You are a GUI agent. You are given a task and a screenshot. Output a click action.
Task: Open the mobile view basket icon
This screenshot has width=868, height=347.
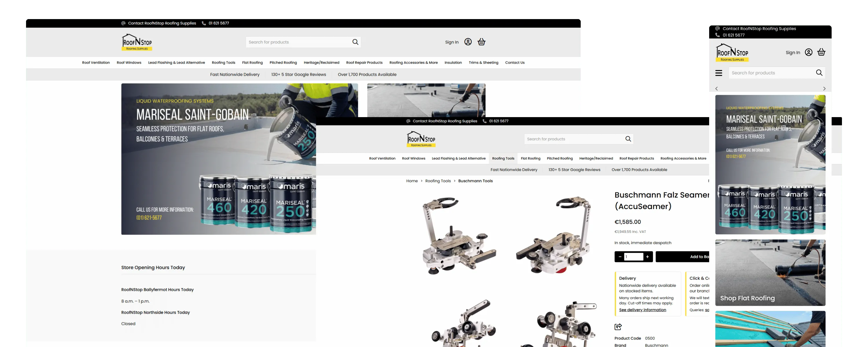[x=821, y=52]
